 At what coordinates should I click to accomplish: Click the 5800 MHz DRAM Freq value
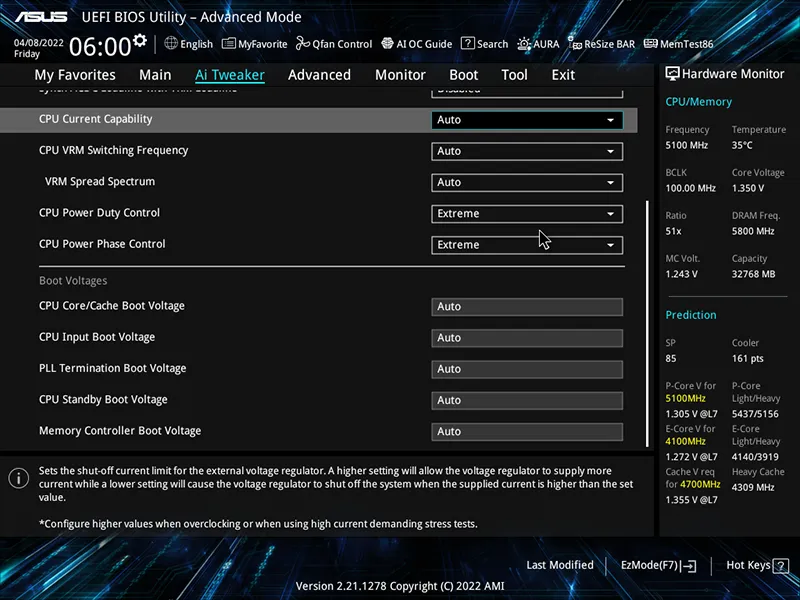click(753, 231)
